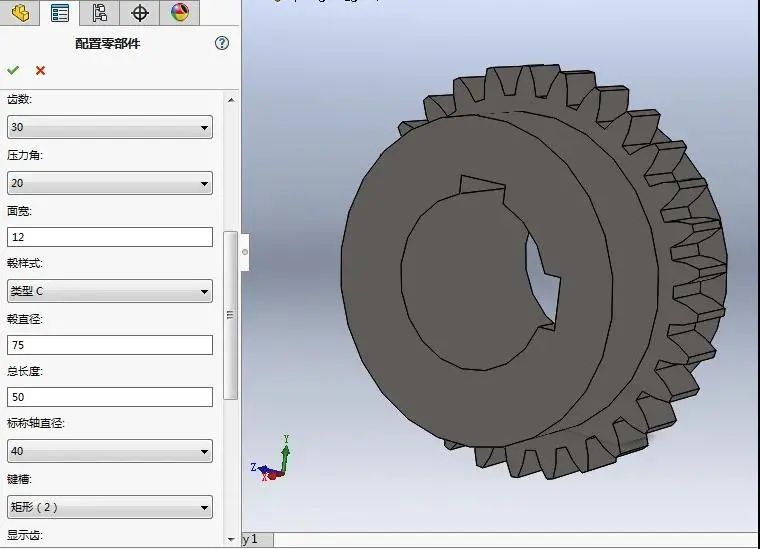Click the green checkmark to confirm
This screenshot has height=549, width=760.
coord(13,70)
